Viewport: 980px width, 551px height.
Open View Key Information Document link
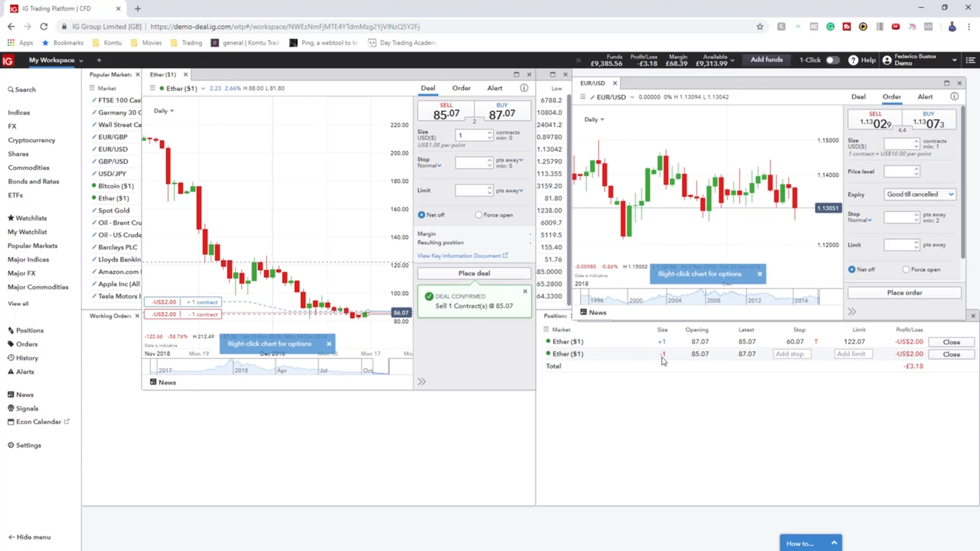(x=462, y=256)
